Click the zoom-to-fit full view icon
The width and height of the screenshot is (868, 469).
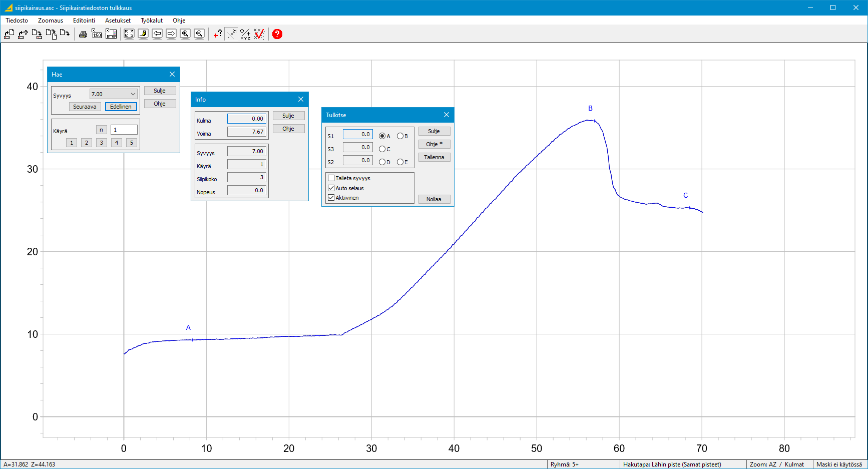[129, 34]
